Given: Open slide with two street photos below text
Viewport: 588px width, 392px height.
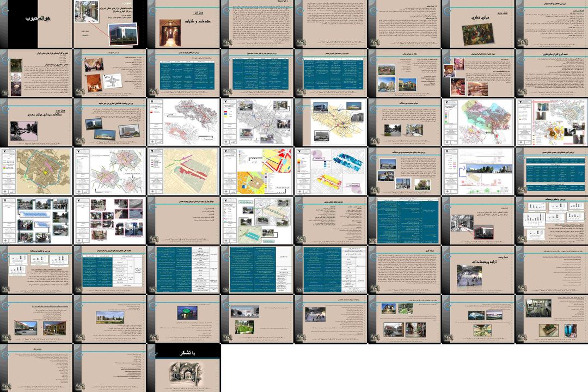Looking at the screenshot, I should tap(405, 122).
